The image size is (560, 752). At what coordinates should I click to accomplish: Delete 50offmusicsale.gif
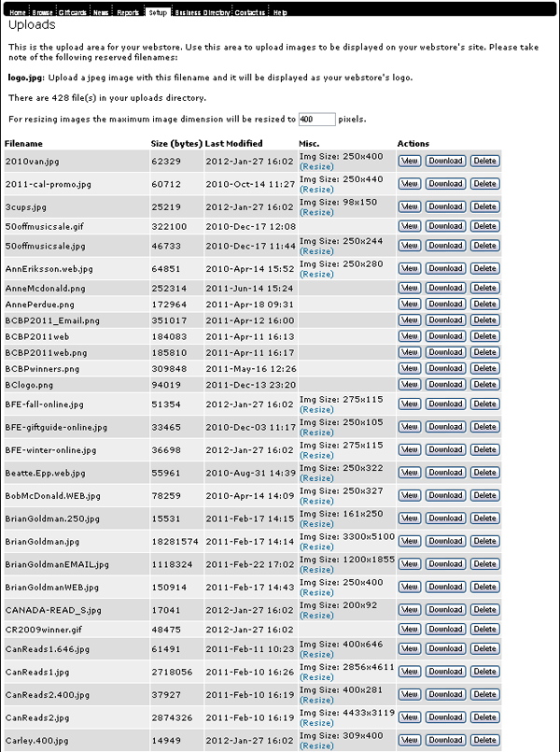484,226
